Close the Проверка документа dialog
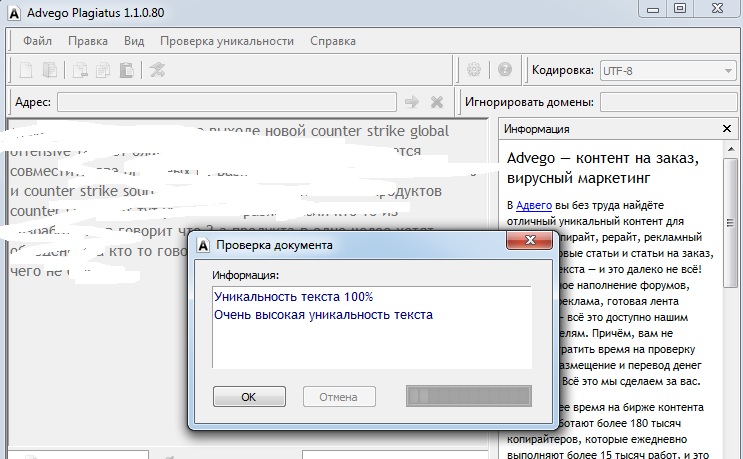 click(530, 240)
